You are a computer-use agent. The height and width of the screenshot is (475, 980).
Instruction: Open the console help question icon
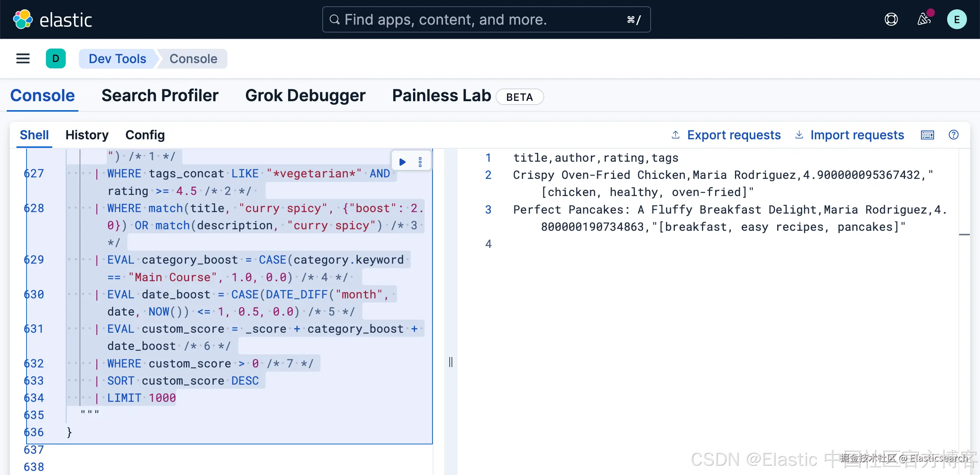pos(953,135)
